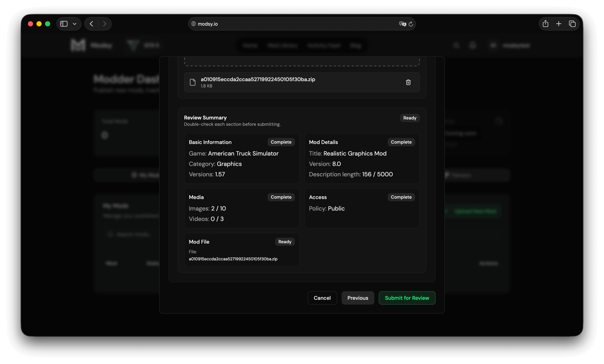Click the Ready badge on Mod File card

tap(285, 242)
